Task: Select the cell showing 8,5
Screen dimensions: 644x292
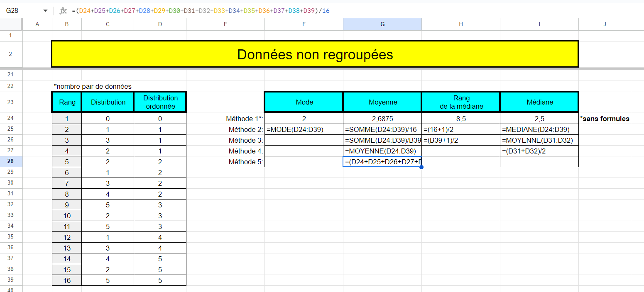Action: click(x=460, y=118)
